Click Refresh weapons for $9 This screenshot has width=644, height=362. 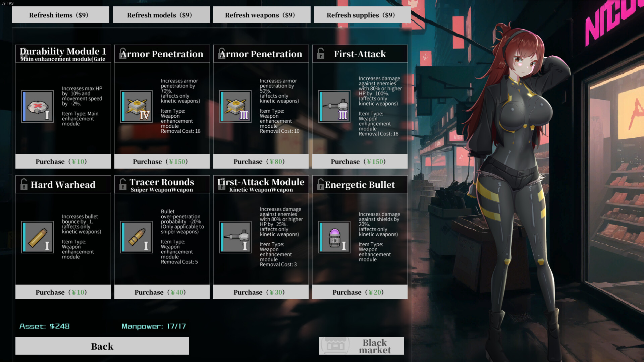point(262,15)
